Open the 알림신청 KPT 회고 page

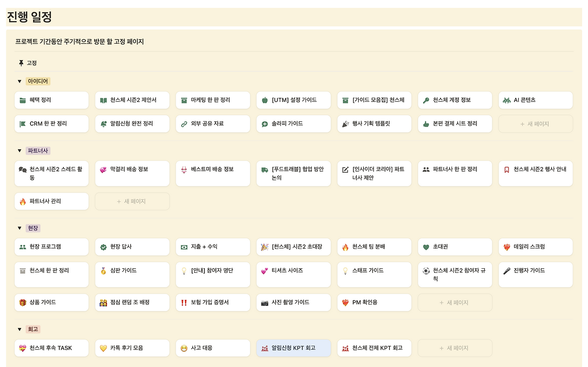tap(294, 348)
